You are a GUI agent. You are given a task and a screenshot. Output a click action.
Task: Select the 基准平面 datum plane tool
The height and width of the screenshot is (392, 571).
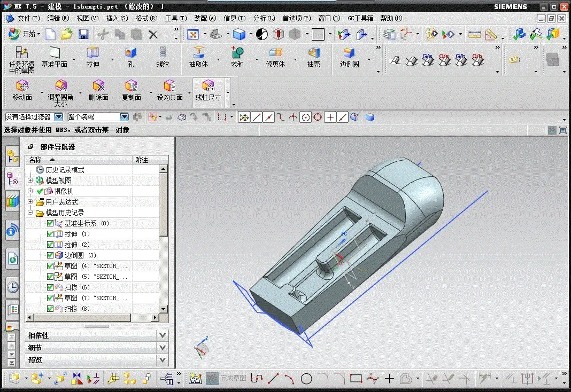54,53
